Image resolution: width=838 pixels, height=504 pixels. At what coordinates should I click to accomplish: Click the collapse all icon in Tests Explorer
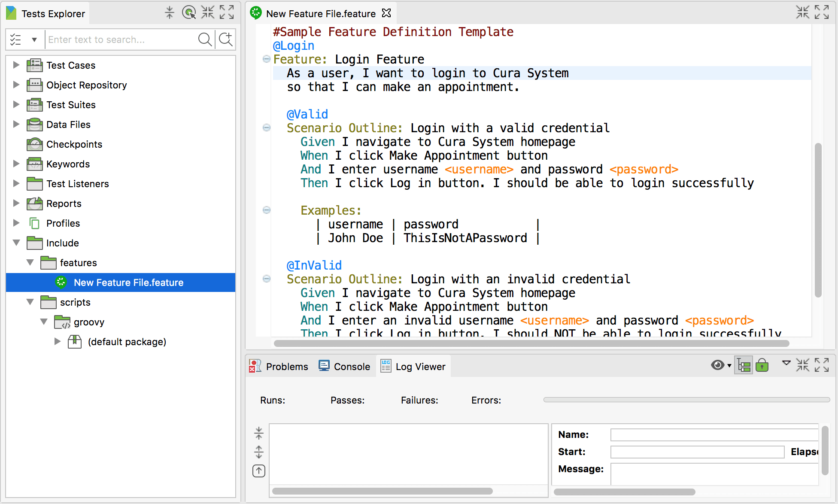point(170,12)
